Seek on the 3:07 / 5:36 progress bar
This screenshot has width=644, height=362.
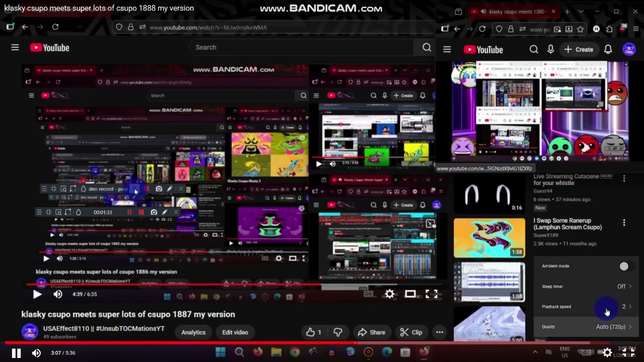(x=322, y=343)
